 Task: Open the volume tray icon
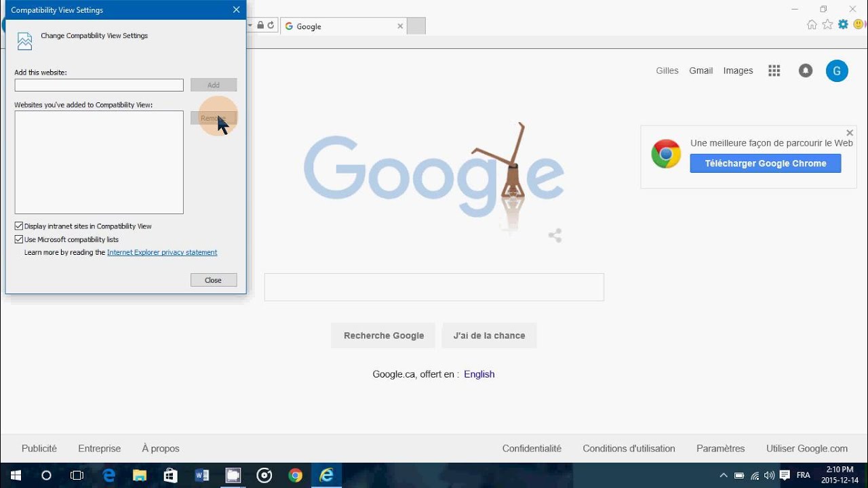tap(770, 476)
